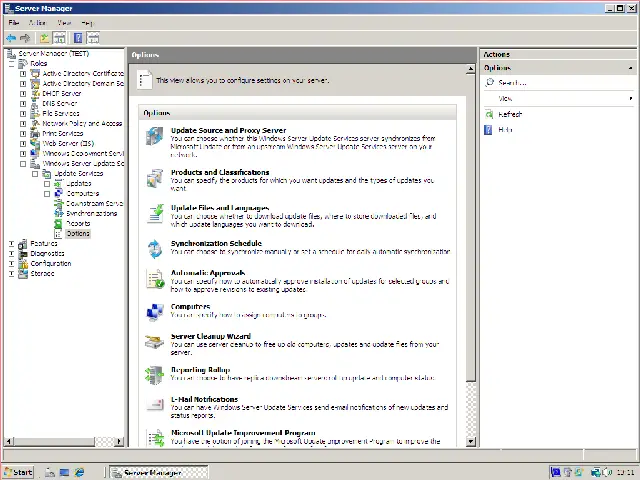This screenshot has width=640, height=480.
Task: Click the Show Desktop quick launch icon
Action: 64,472
